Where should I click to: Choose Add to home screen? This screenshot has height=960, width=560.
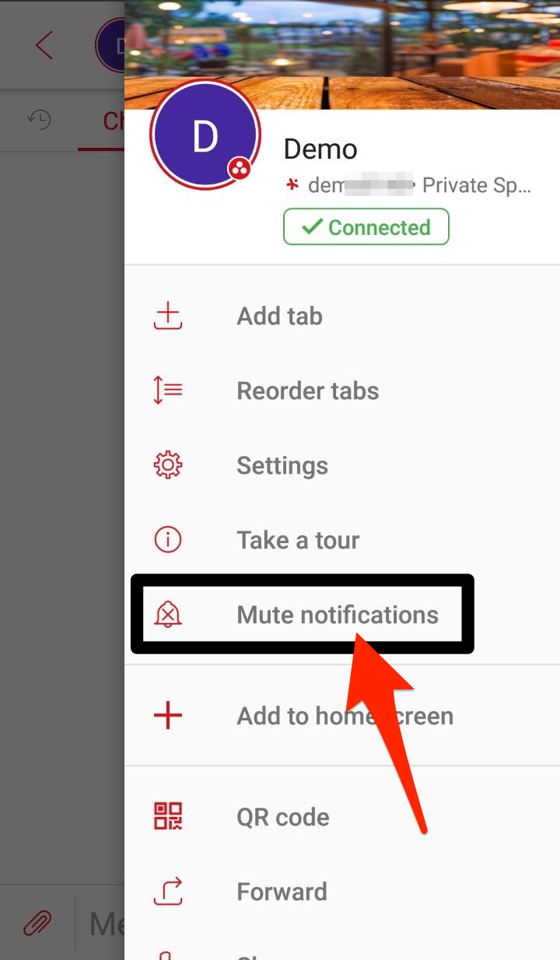tap(342, 716)
